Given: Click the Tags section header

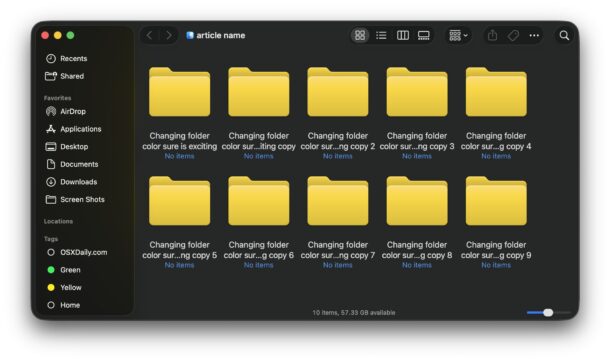Looking at the screenshot, I should pos(51,238).
